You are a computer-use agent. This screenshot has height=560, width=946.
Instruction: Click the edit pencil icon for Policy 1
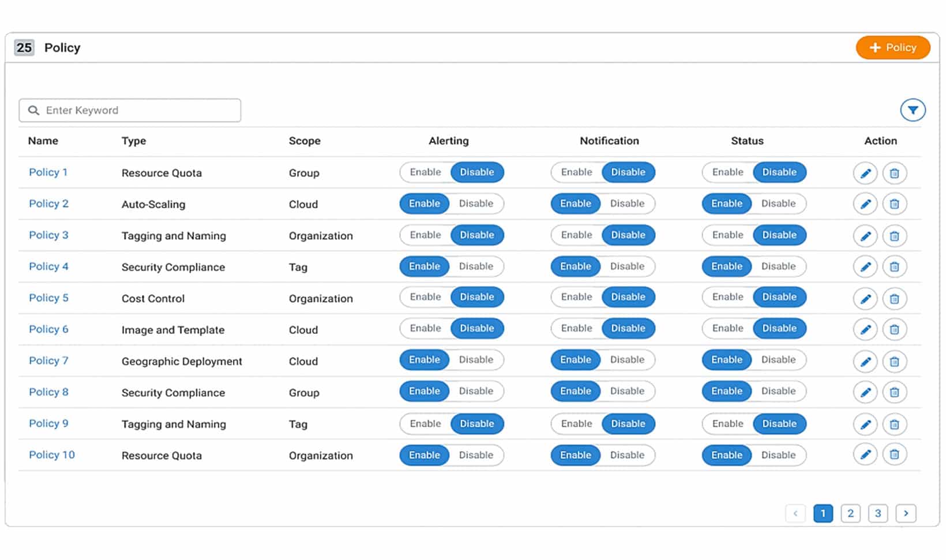click(865, 173)
